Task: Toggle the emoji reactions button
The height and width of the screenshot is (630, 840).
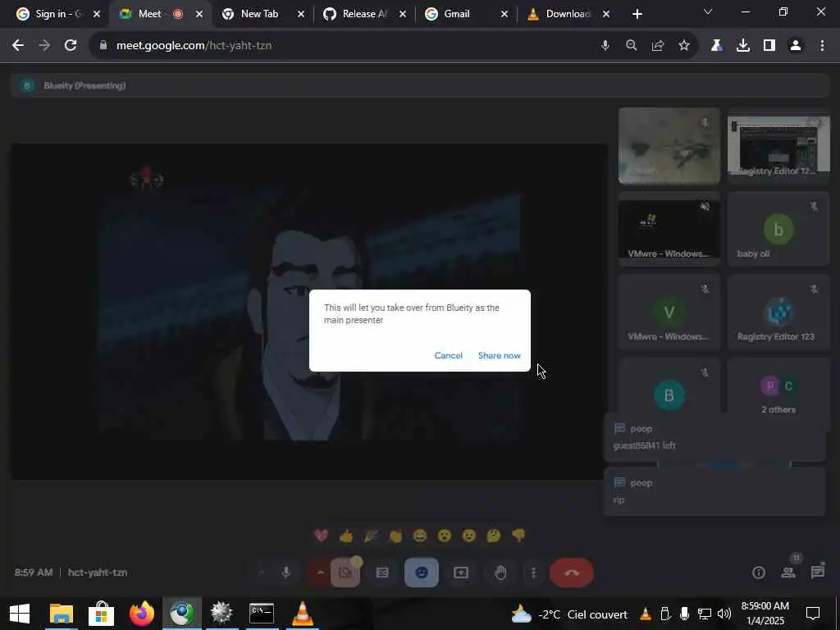Action: (422, 573)
